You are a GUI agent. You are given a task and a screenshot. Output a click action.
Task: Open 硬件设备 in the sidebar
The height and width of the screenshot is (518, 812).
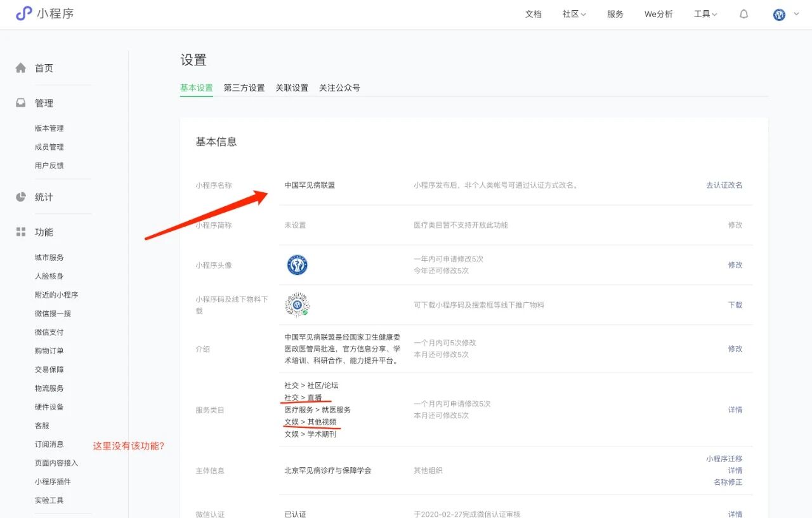49,406
